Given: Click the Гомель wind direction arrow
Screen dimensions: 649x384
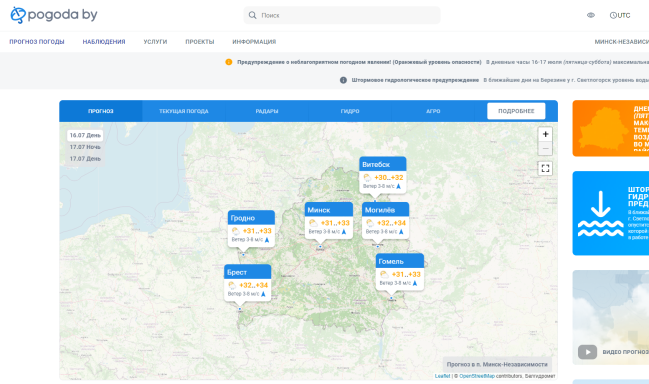Looking at the screenshot, I should pos(415,283).
